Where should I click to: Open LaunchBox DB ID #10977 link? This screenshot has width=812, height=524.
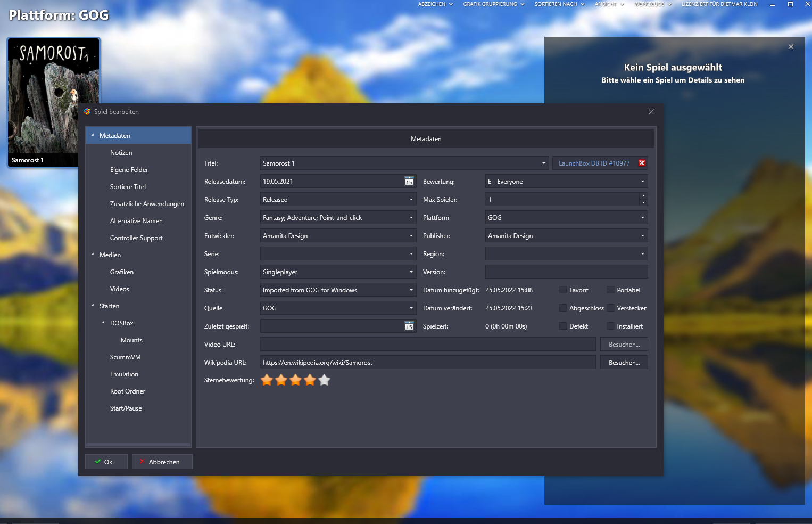pos(594,163)
